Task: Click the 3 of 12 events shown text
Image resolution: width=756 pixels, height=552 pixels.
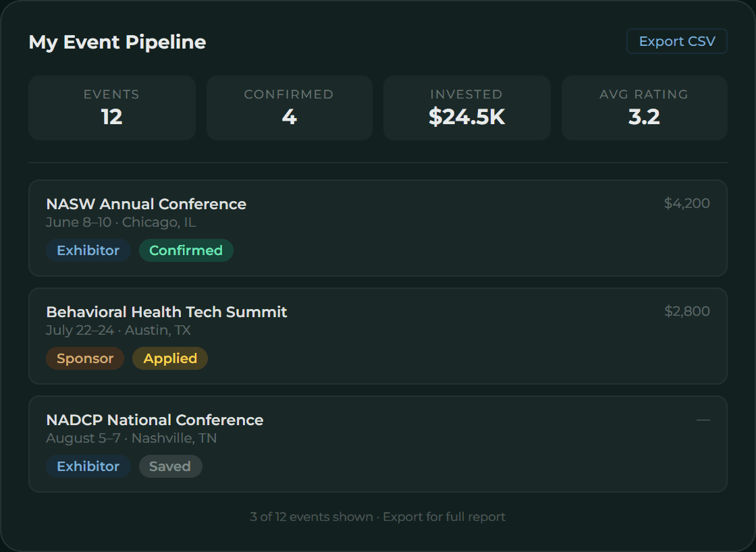Action: tap(310, 516)
